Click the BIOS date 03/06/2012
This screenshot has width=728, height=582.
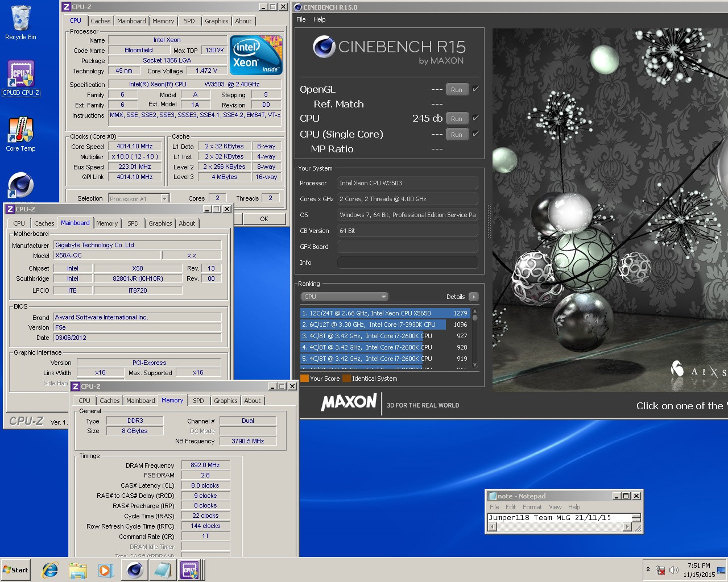[137, 338]
